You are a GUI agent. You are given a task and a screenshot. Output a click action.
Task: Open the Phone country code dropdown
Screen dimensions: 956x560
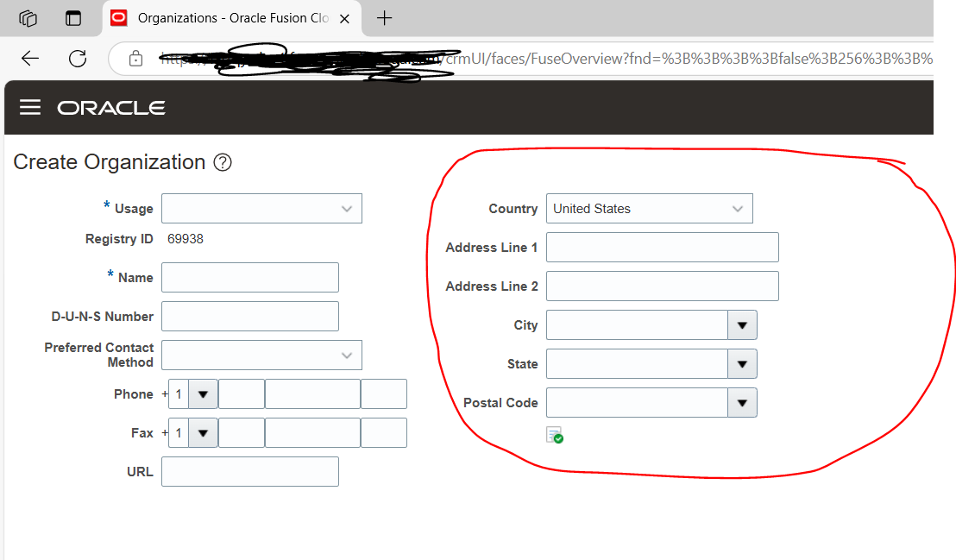pyautogui.click(x=203, y=394)
